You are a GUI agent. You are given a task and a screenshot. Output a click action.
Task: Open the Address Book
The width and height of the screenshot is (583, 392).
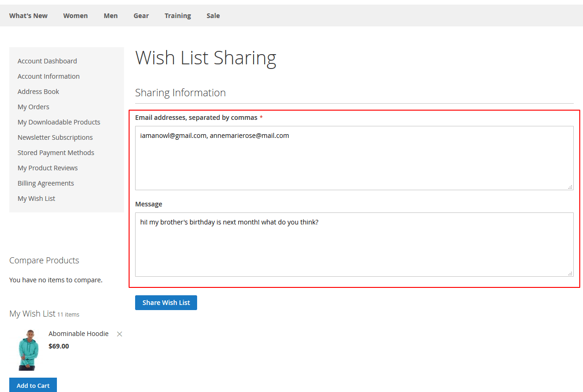(x=38, y=91)
